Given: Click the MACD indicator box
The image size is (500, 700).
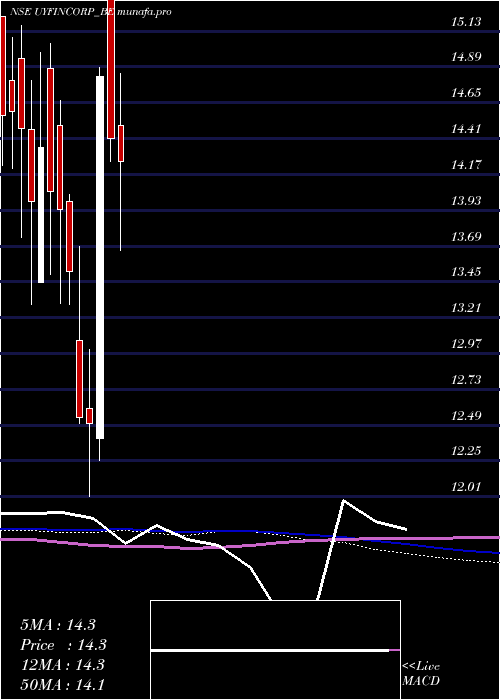Looking at the screenshot, I should coord(275,650).
